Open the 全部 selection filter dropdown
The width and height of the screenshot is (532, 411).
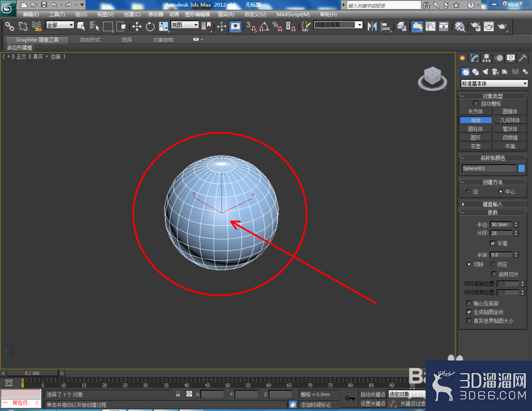point(60,25)
